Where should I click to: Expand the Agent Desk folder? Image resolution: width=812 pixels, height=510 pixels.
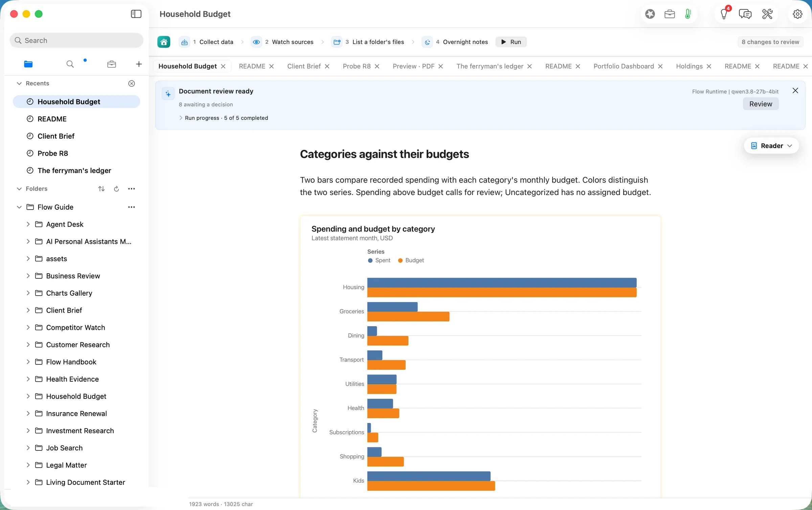[x=28, y=224]
